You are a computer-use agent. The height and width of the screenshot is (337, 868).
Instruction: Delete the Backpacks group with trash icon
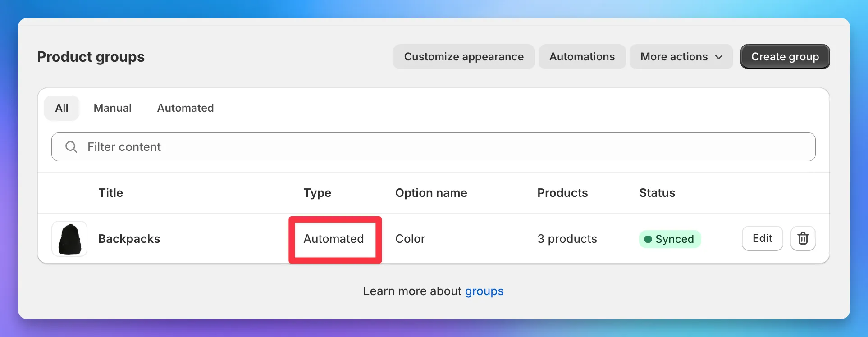point(803,238)
